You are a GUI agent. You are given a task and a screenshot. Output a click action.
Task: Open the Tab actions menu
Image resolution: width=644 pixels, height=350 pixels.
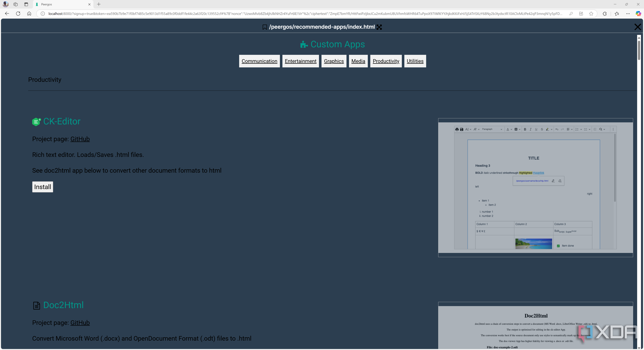26,4
